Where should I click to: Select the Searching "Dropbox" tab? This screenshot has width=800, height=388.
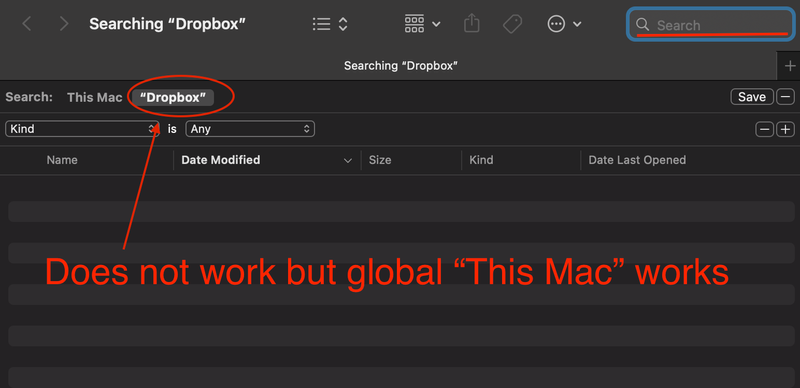pyautogui.click(x=400, y=66)
